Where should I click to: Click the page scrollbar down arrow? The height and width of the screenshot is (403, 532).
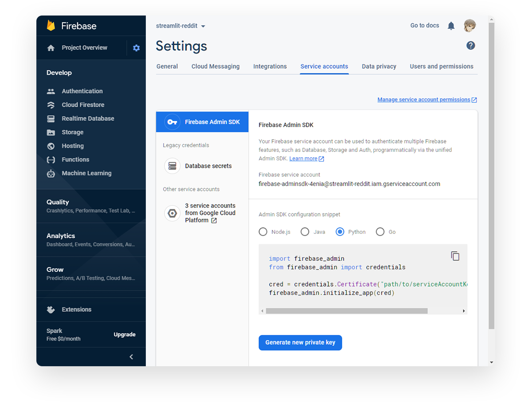pyautogui.click(x=491, y=362)
